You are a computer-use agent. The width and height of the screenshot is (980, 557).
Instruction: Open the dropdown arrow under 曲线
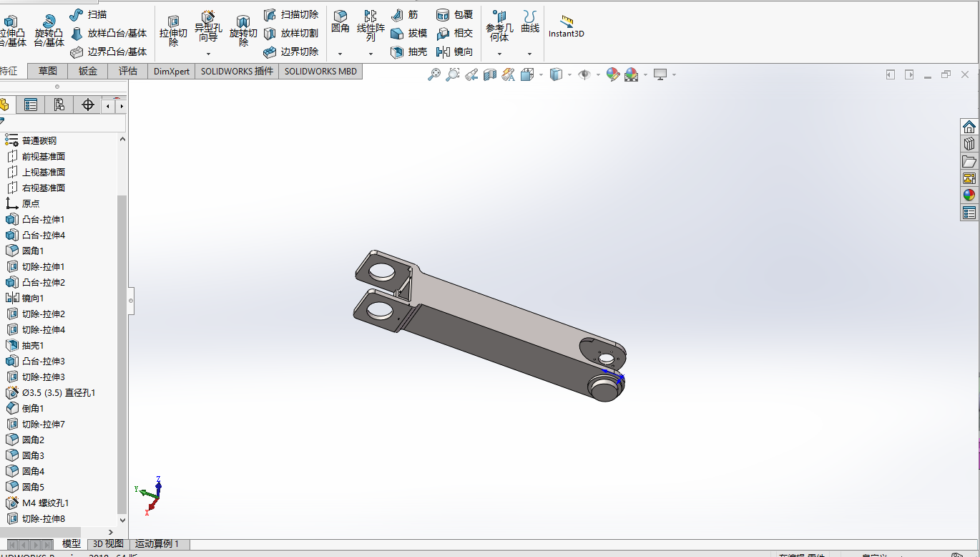(529, 54)
